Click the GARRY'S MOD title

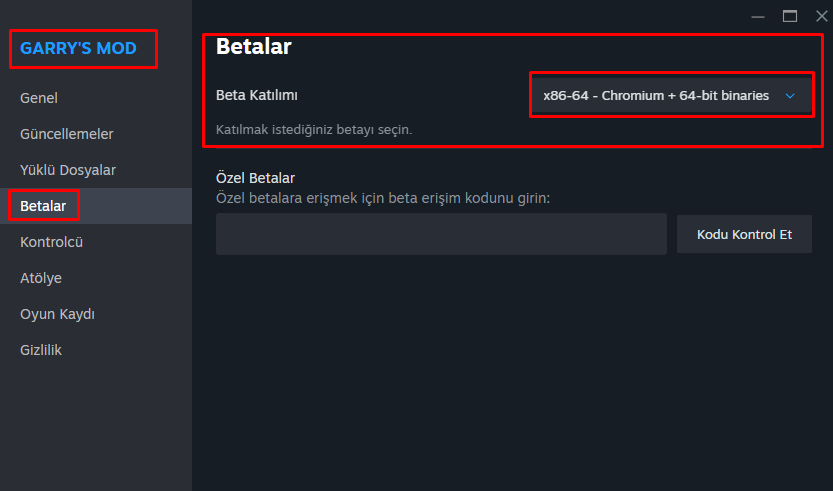click(x=78, y=48)
